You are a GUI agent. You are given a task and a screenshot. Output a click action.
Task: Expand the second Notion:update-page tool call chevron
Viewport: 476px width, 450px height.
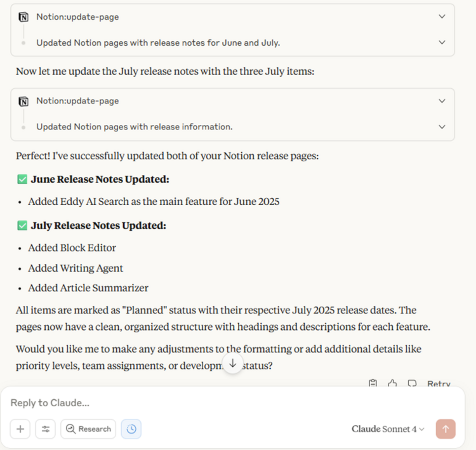pyautogui.click(x=442, y=101)
